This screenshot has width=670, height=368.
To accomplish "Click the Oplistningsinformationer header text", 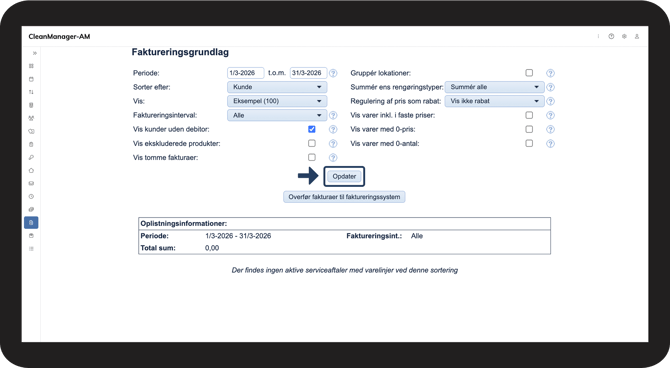I will point(184,224).
